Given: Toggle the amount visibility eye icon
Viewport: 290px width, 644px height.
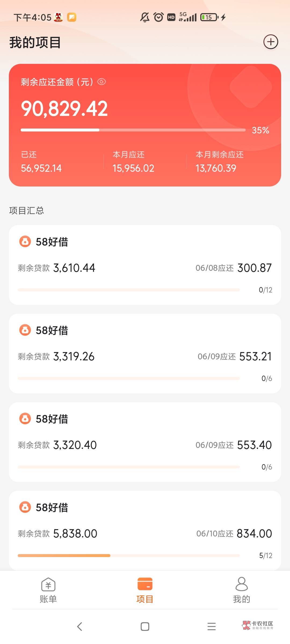Looking at the screenshot, I should click(x=102, y=82).
